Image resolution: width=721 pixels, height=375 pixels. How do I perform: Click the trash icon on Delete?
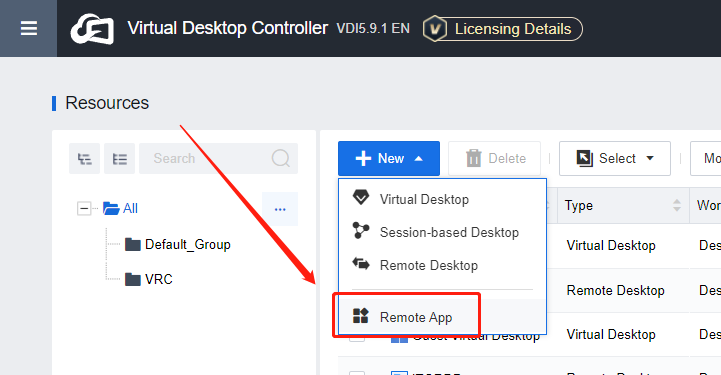coord(474,159)
